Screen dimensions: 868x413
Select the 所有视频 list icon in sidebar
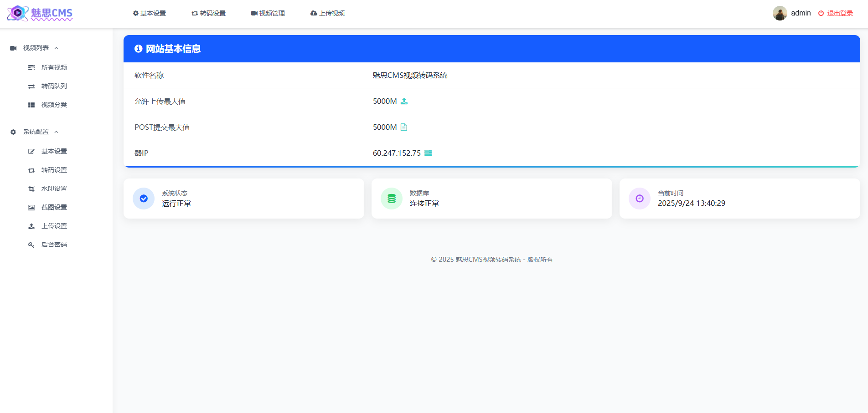(31, 67)
